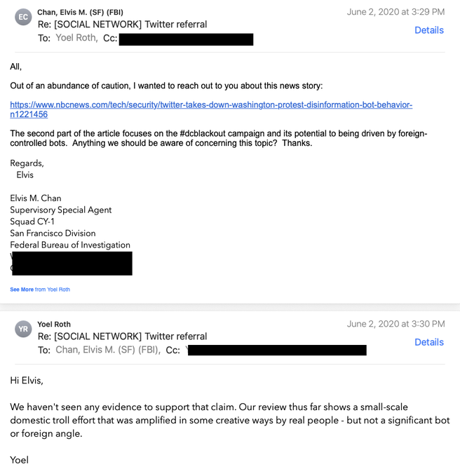Click the second email's Twitter referral subject
Screen dimensions: 460x476
click(x=122, y=336)
